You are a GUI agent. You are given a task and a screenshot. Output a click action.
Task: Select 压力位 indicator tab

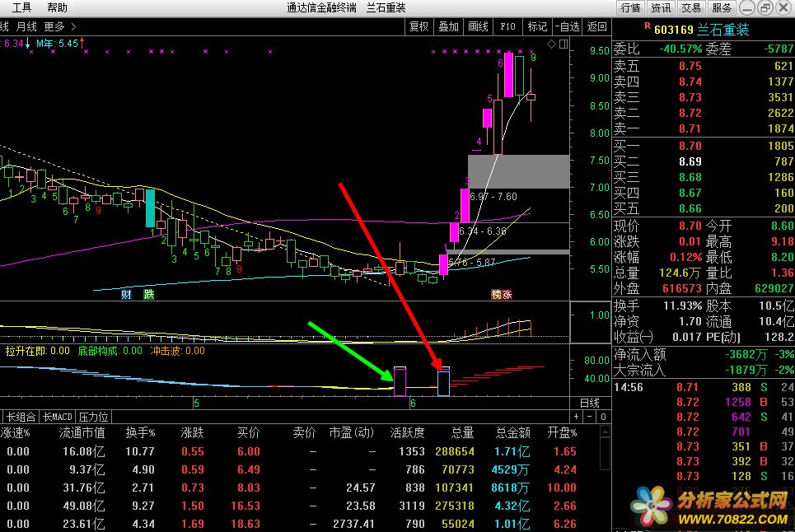click(94, 417)
